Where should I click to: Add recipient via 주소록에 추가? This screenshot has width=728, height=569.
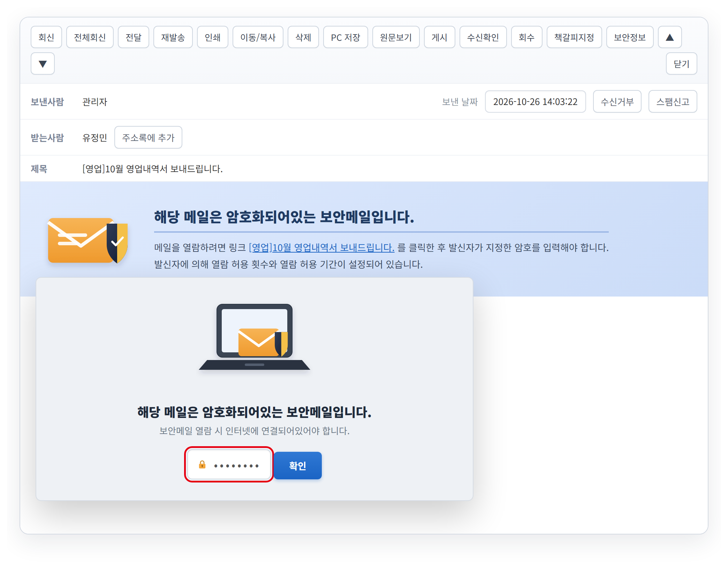tap(148, 137)
